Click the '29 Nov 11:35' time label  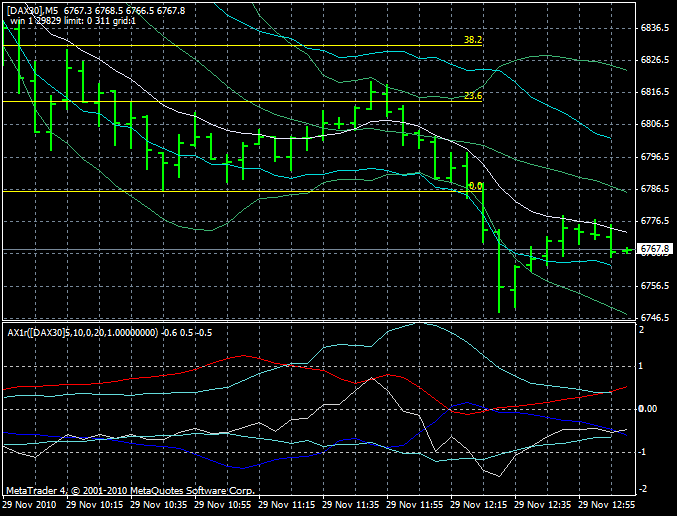pos(351,505)
